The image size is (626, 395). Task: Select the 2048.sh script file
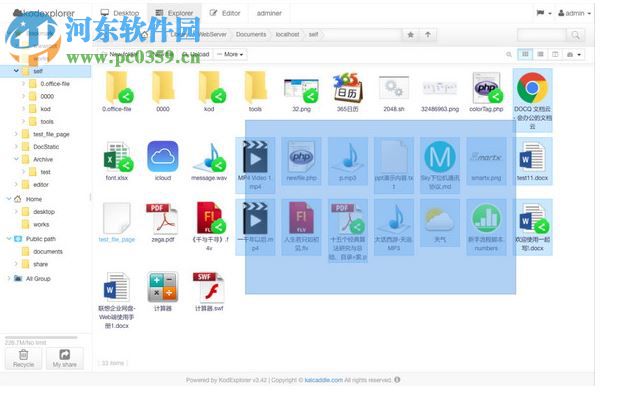point(394,88)
